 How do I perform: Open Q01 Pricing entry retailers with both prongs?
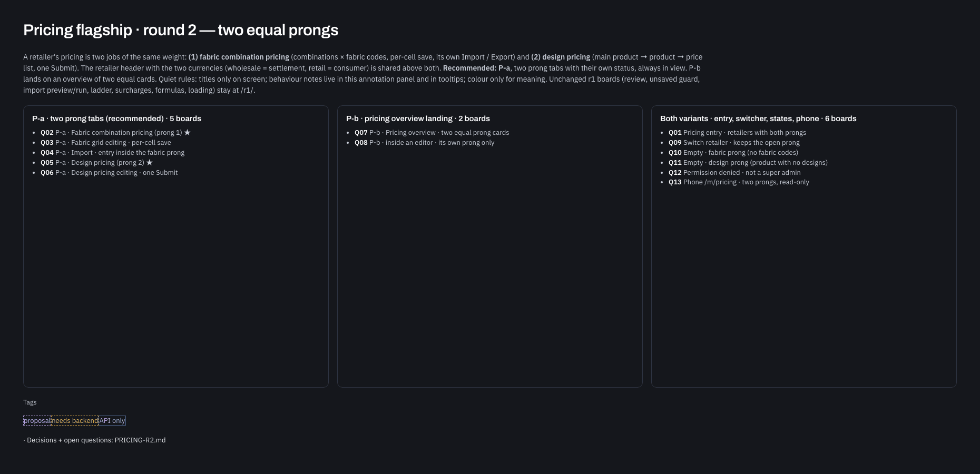[x=737, y=133]
